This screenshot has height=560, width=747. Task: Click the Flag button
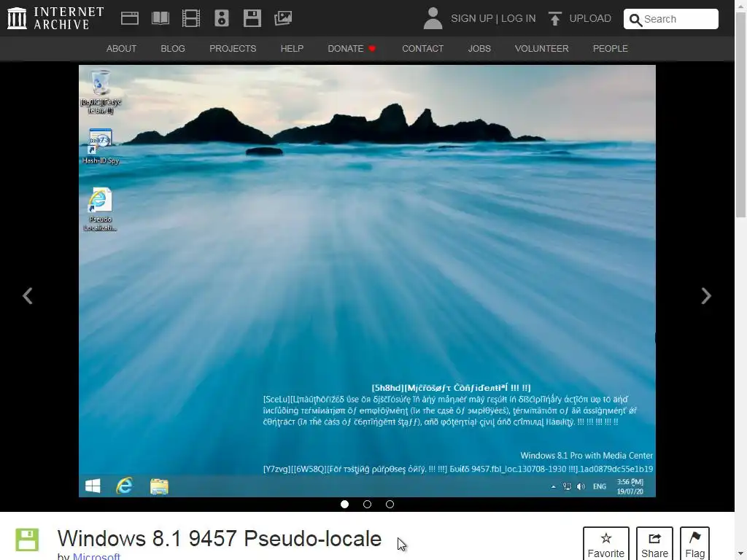694,544
